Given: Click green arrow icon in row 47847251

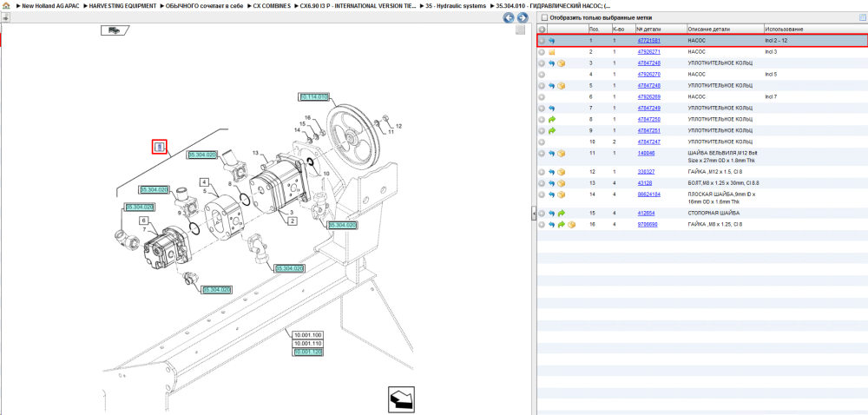Looking at the screenshot, I should (x=552, y=130).
